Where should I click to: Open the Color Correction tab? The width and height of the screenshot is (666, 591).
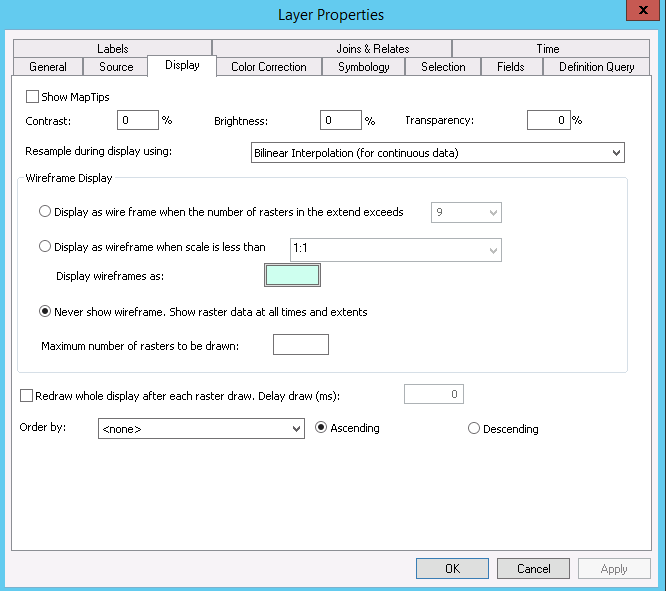pos(268,67)
